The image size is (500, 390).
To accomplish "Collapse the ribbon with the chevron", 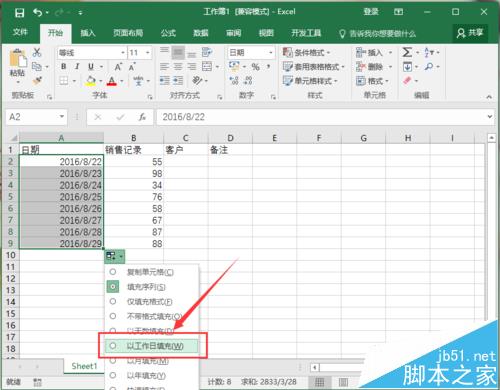I will pos(489,97).
